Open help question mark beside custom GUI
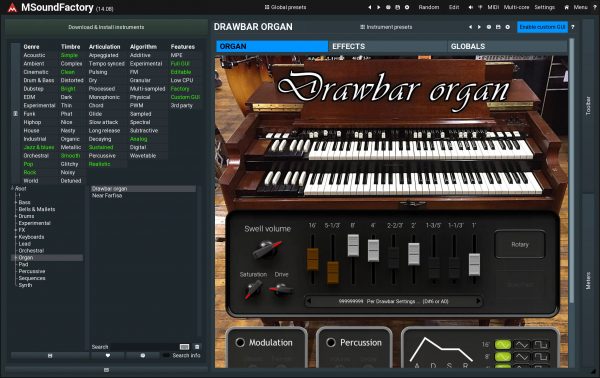This screenshot has height=378, width=600. [572, 27]
